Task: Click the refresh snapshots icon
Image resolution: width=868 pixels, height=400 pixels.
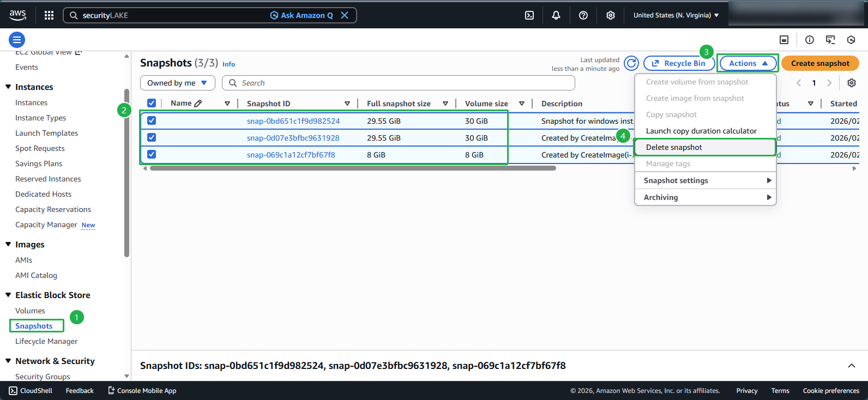Action: click(x=631, y=63)
